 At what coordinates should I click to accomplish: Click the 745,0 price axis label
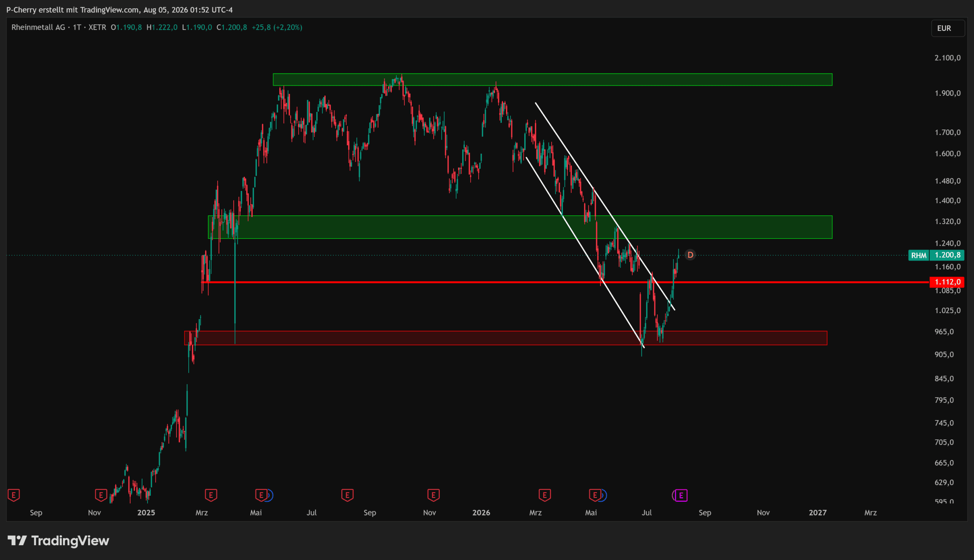point(944,423)
